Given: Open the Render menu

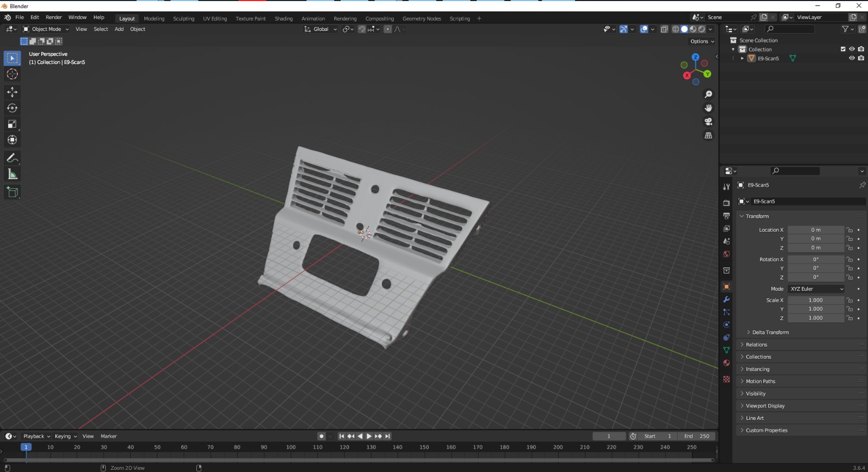Looking at the screenshot, I should click(54, 17).
